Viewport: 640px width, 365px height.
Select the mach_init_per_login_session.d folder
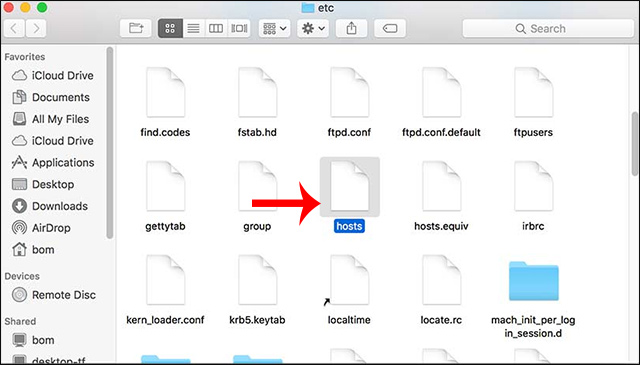(x=533, y=297)
